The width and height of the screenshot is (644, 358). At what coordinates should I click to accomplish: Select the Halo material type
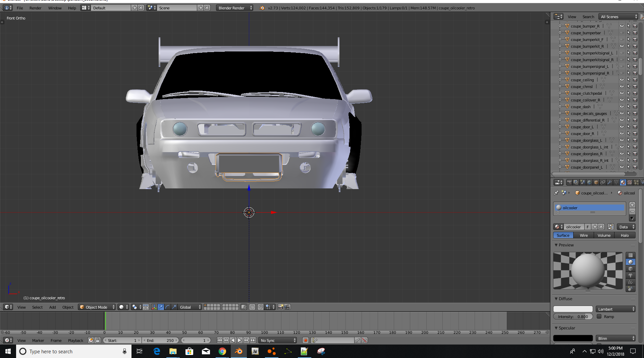[x=625, y=235]
